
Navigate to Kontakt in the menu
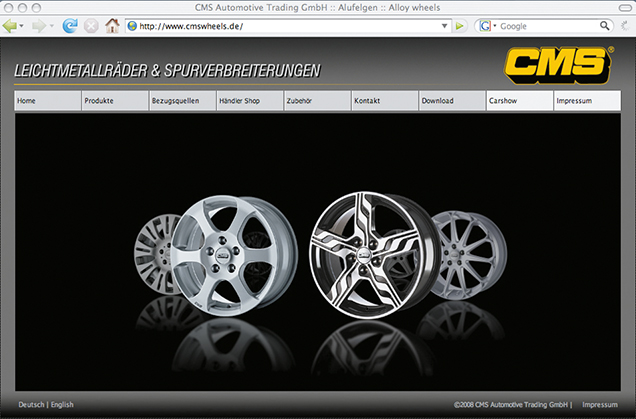coord(367,101)
